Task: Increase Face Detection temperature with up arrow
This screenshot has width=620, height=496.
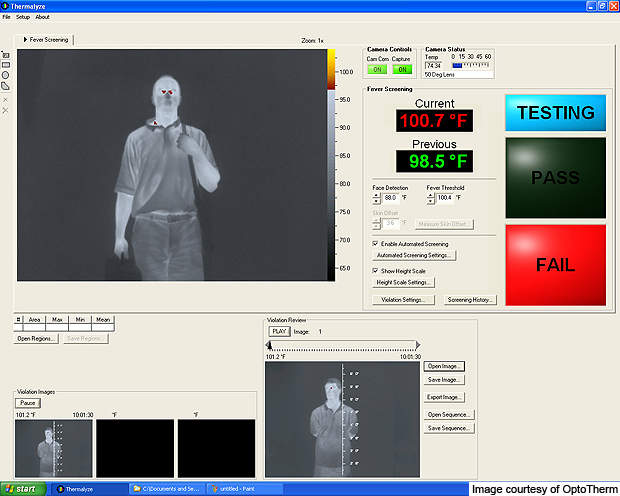Action: coord(376,195)
